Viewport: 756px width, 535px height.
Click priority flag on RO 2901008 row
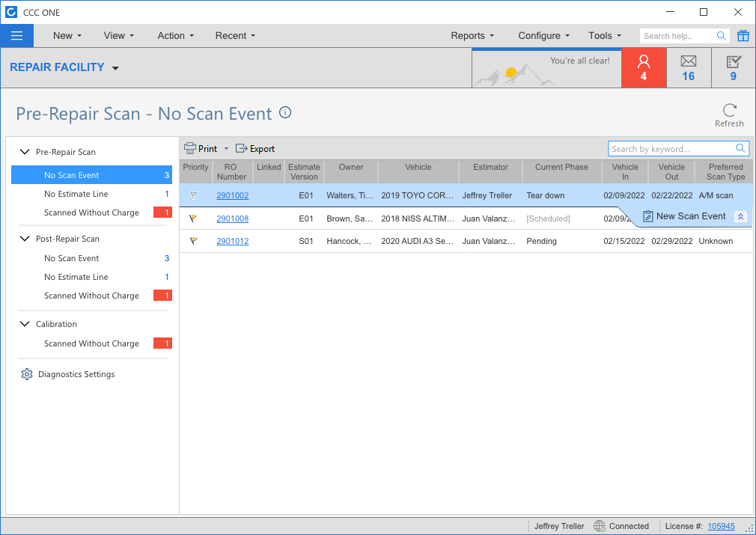coord(194,218)
